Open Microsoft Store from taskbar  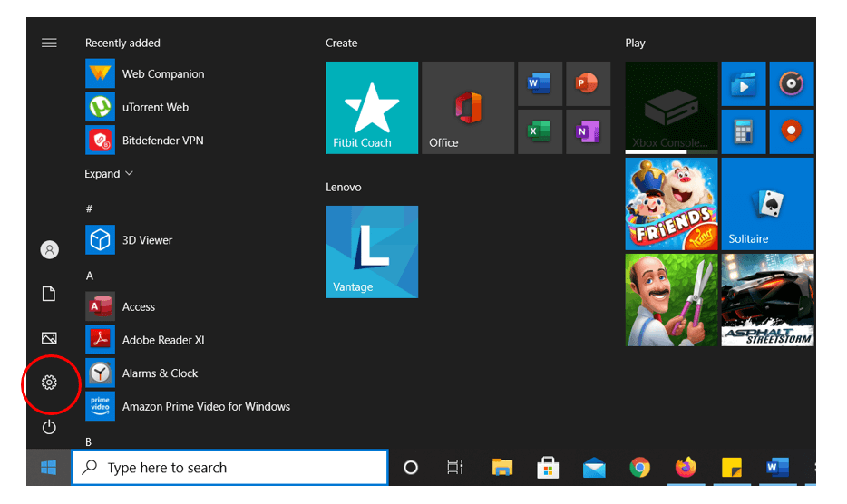pyautogui.click(x=548, y=467)
